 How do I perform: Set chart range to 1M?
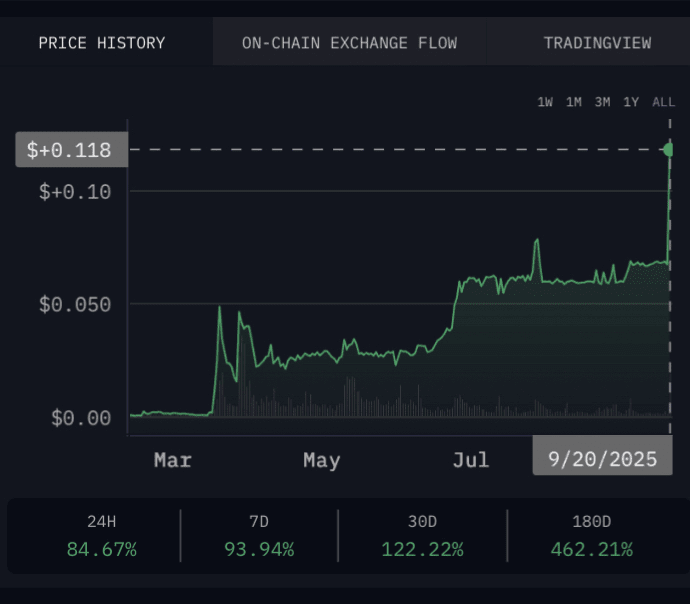pyautogui.click(x=574, y=102)
